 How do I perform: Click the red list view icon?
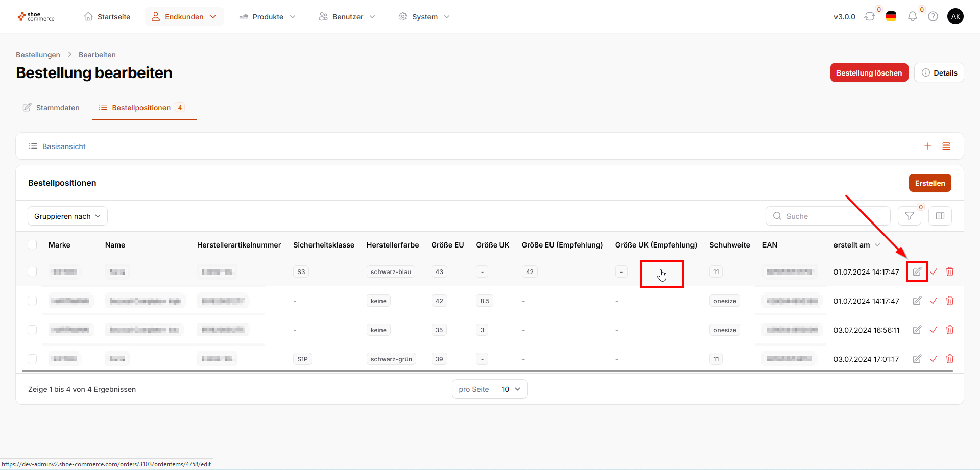point(946,146)
